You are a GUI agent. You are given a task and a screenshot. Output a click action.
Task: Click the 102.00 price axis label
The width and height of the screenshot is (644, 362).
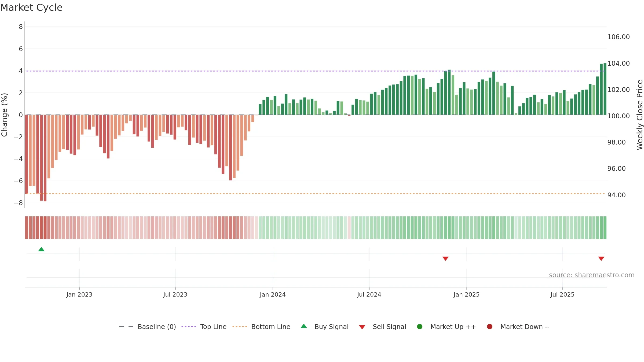pos(619,90)
